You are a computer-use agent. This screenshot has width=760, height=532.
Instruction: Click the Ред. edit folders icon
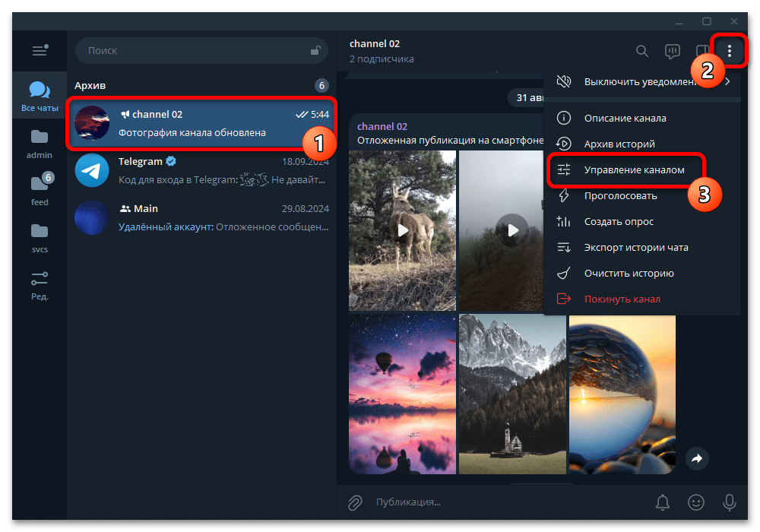click(40, 286)
